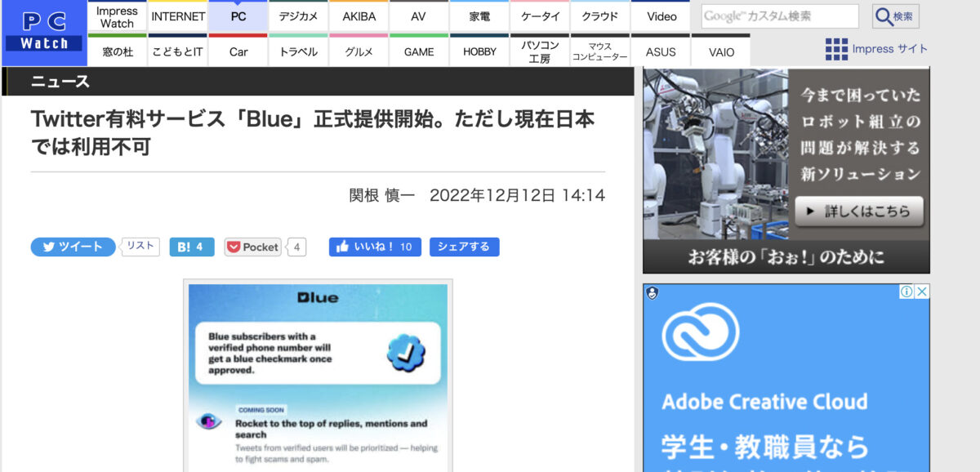
Task: Select the クラウド tab
Action: pos(600,17)
